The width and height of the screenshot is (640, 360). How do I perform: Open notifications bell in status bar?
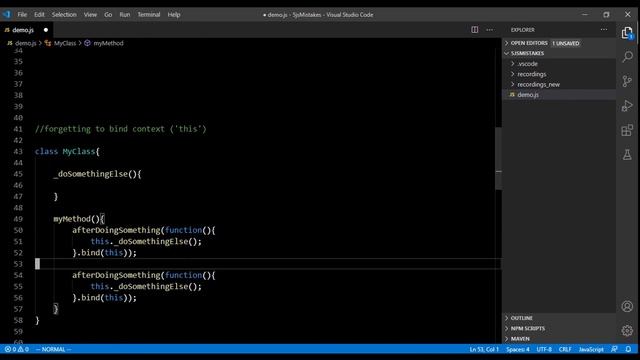628,349
